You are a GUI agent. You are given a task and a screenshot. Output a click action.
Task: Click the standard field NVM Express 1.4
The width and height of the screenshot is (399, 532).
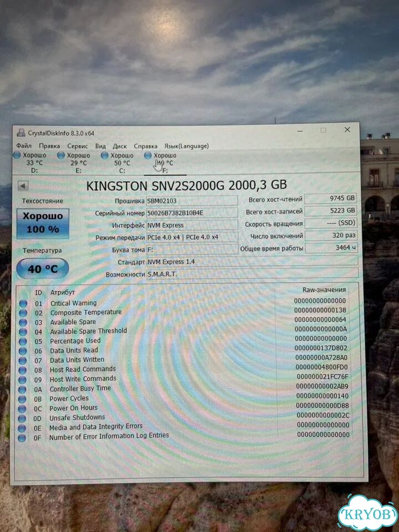coord(252,262)
